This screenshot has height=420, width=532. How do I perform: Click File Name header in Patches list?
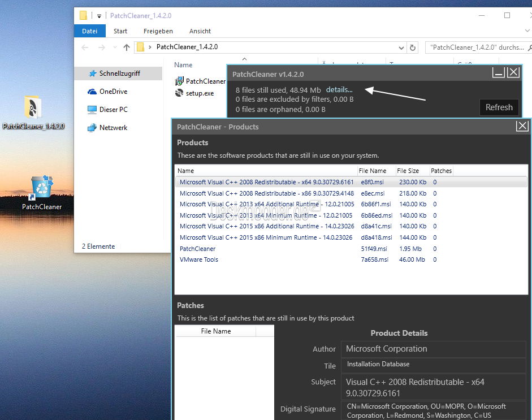(216, 331)
